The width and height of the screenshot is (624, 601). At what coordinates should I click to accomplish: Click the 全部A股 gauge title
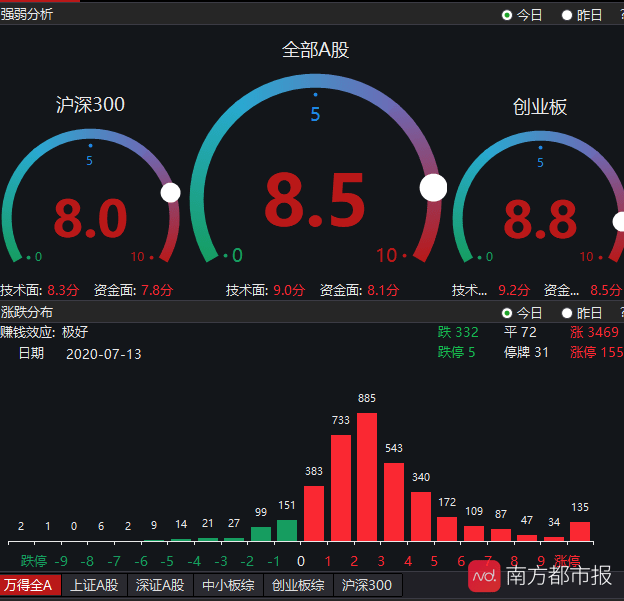coord(315,50)
